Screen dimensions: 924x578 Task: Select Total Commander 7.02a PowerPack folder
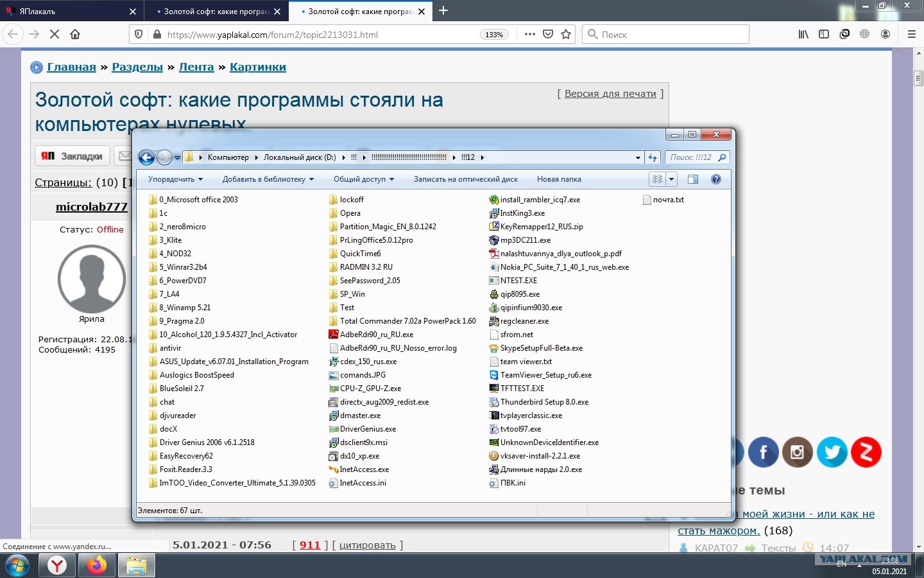click(403, 321)
